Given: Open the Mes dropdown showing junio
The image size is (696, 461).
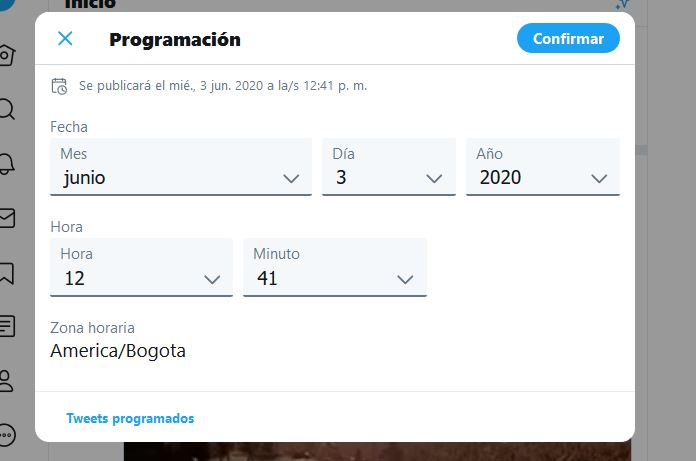Looking at the screenshot, I should [181, 167].
